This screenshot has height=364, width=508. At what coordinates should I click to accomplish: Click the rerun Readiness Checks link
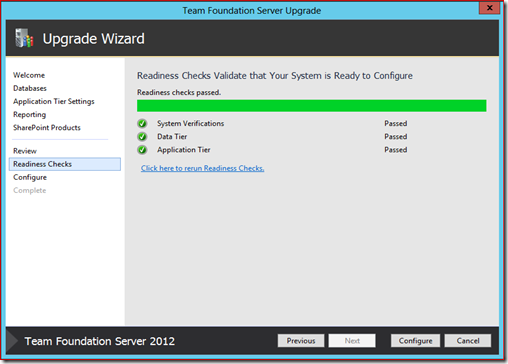(x=202, y=168)
